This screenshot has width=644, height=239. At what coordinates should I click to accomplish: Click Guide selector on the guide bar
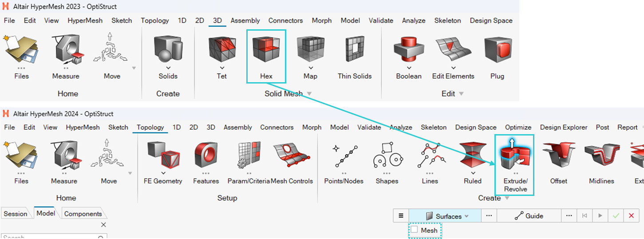coord(529,216)
